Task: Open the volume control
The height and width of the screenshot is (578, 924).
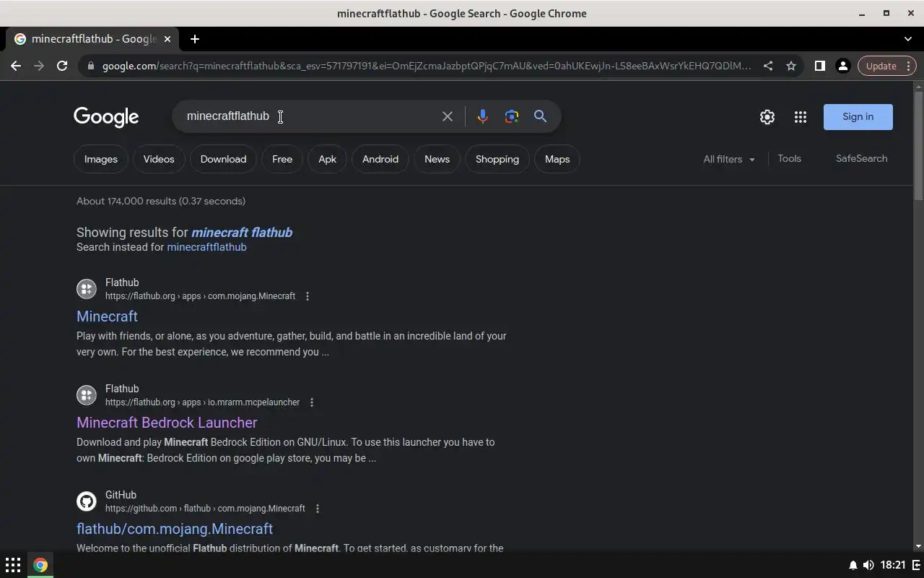Action: [868, 565]
